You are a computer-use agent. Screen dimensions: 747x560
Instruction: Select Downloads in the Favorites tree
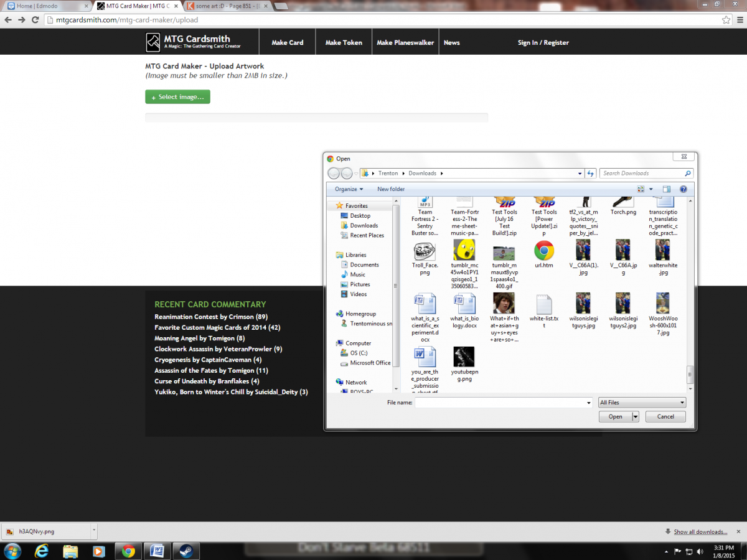pyautogui.click(x=364, y=225)
